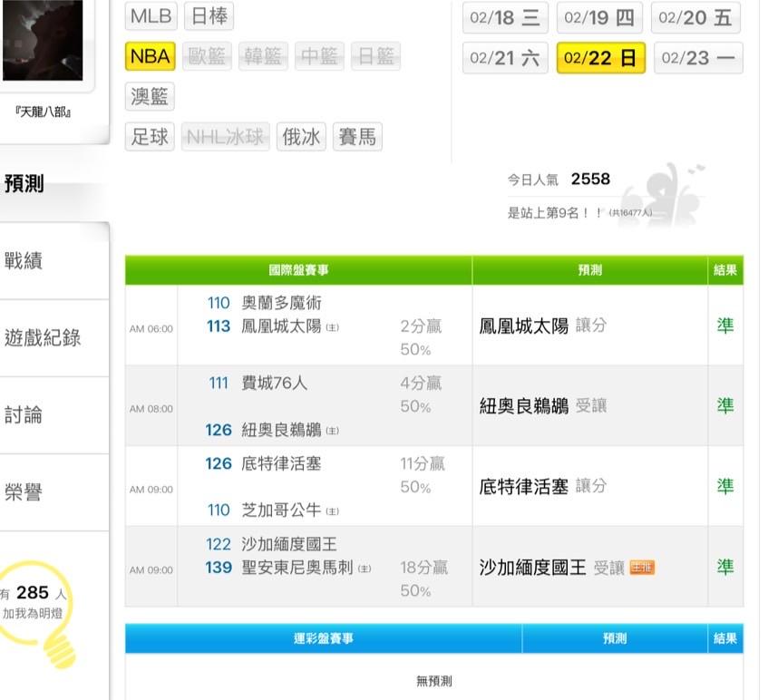Switch to the MLB league tab
Viewport: 768px width, 700px height.
click(151, 16)
